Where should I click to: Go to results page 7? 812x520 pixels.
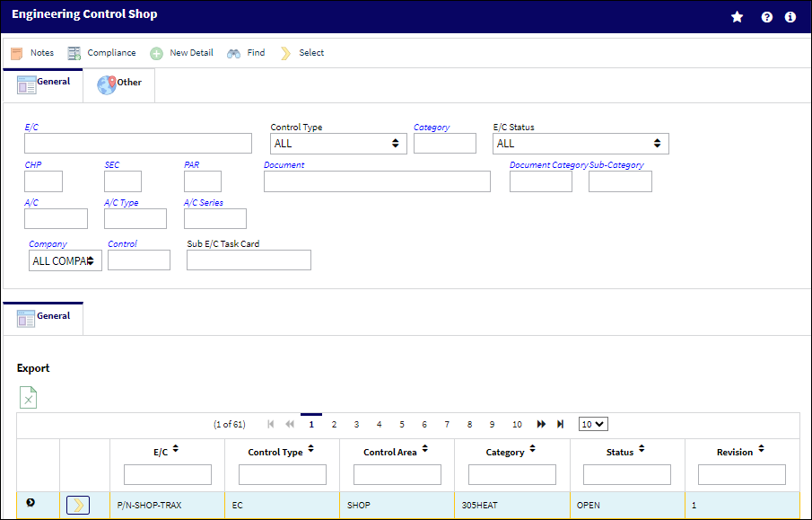tap(447, 424)
